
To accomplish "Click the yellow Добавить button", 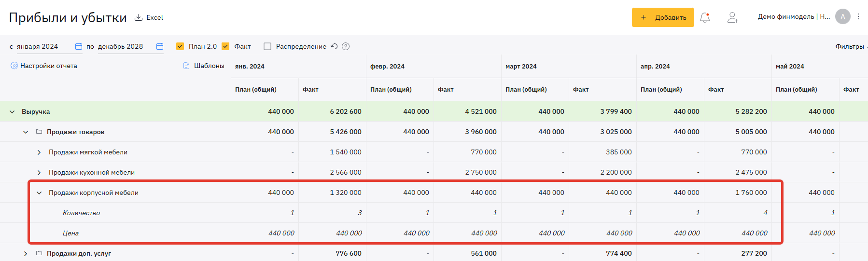I will (x=663, y=17).
